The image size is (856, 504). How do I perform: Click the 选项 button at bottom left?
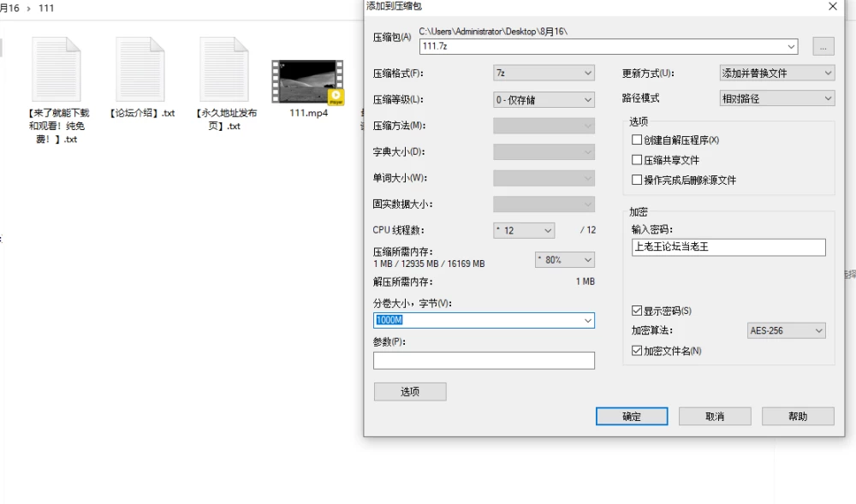(410, 392)
